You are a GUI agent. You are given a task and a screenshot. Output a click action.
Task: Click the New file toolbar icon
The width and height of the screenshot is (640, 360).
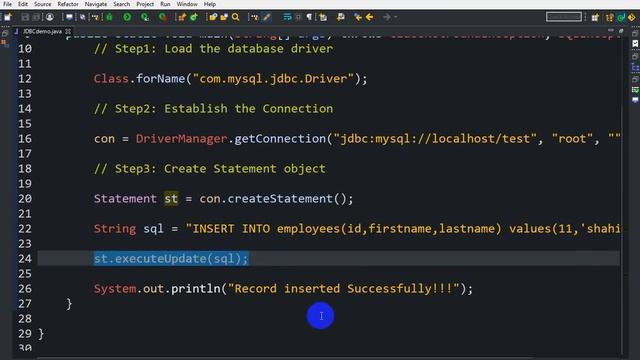pos(8,17)
